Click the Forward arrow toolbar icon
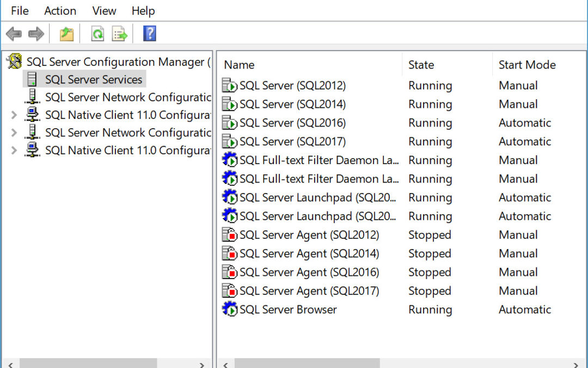Image resolution: width=588 pixels, height=368 pixels. tap(36, 34)
